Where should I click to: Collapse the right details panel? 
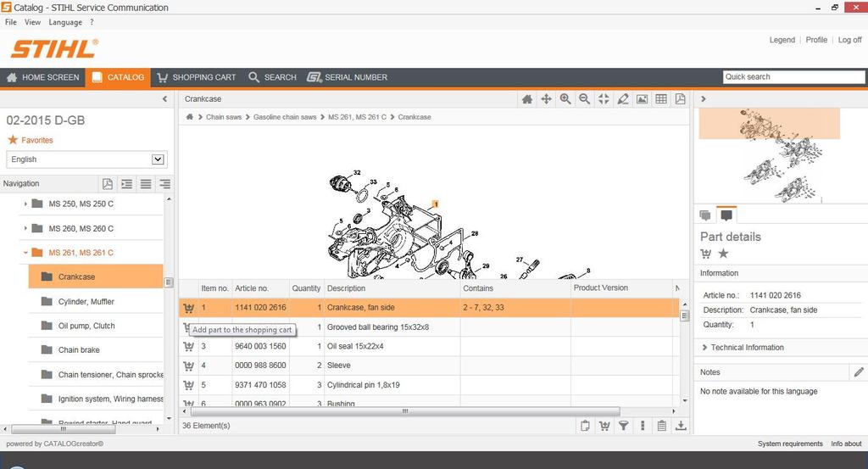pos(704,99)
